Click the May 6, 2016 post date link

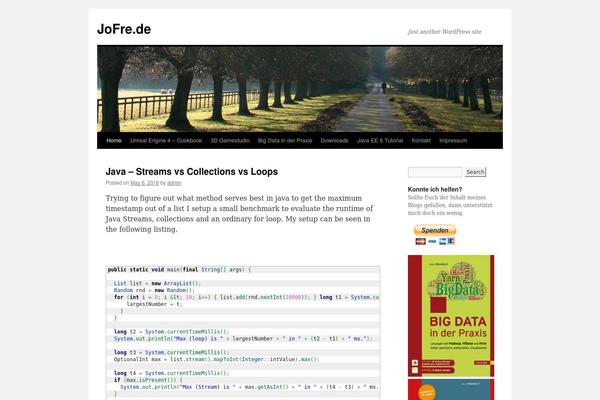(144, 183)
